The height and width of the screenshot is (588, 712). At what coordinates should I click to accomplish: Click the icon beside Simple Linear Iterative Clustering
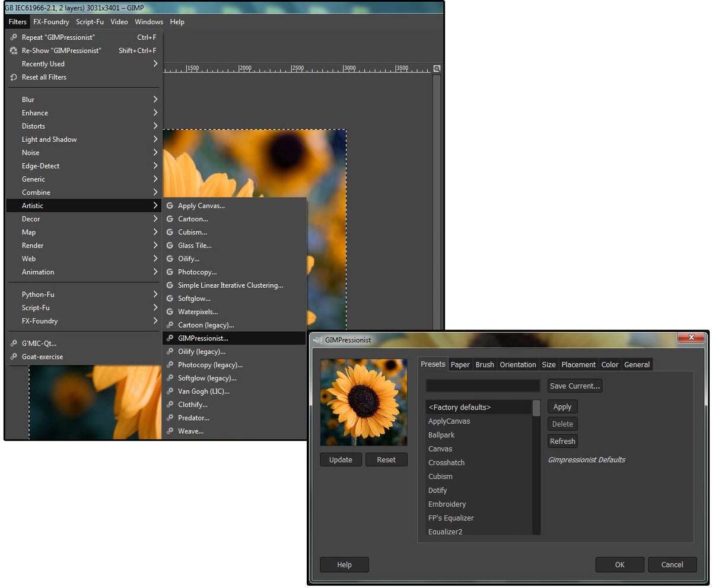click(x=170, y=285)
